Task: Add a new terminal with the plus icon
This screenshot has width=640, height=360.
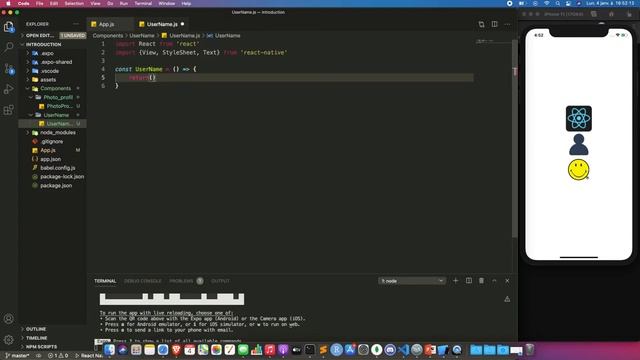Action: pyautogui.click(x=456, y=281)
